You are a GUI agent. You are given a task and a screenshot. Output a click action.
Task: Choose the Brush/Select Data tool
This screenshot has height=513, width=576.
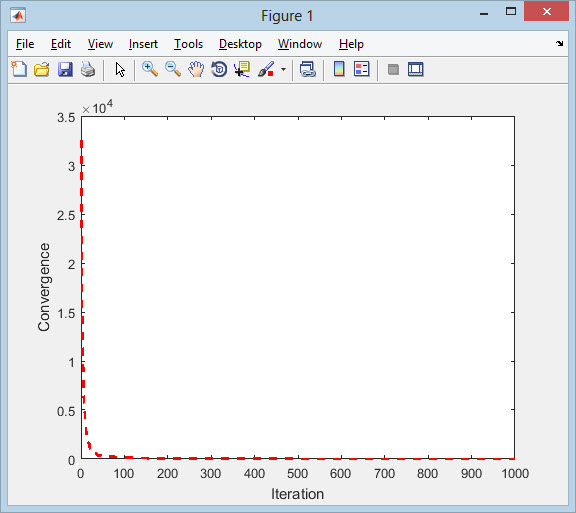[266, 69]
